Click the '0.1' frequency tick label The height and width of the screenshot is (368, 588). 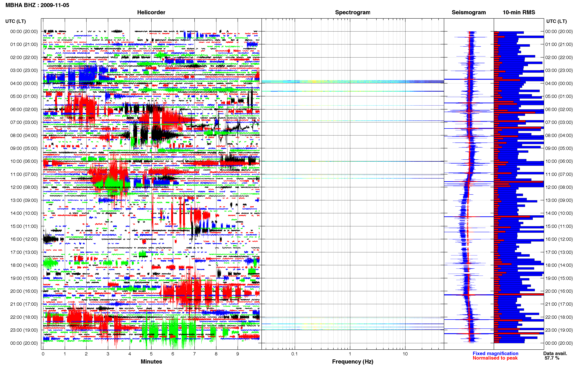(x=295, y=354)
